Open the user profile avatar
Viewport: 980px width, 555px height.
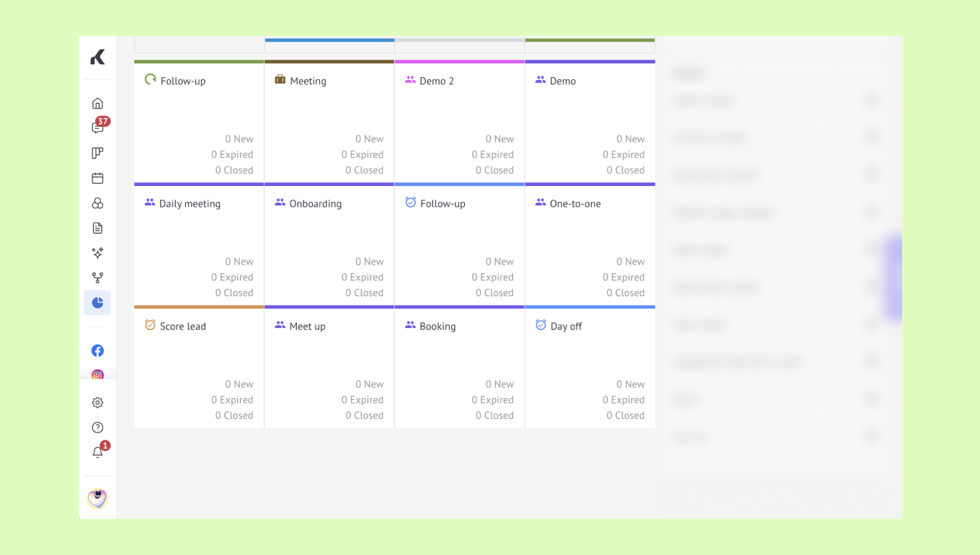click(97, 498)
